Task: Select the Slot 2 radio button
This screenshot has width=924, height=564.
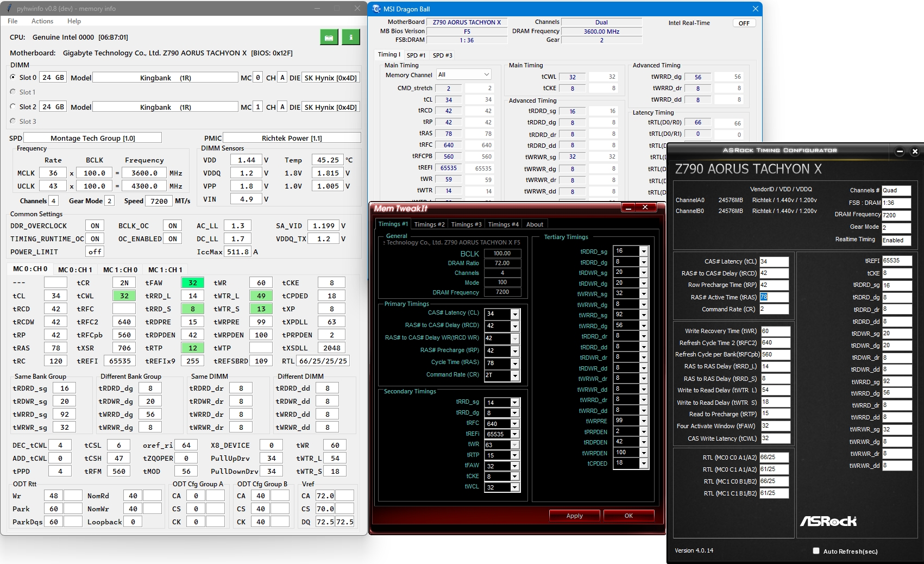Action: point(13,106)
